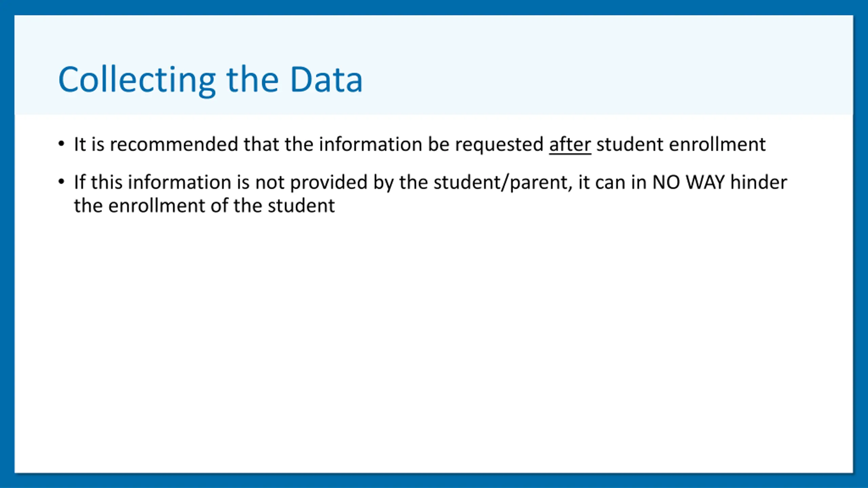Screen dimensions: 868x488
Task: Click the first bullet point marker
Action: 61,144
